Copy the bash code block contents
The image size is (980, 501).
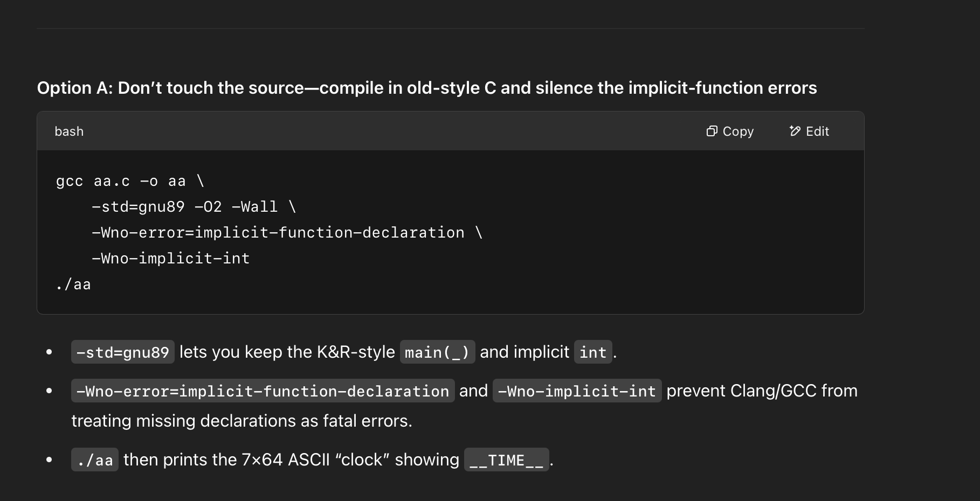coord(730,131)
